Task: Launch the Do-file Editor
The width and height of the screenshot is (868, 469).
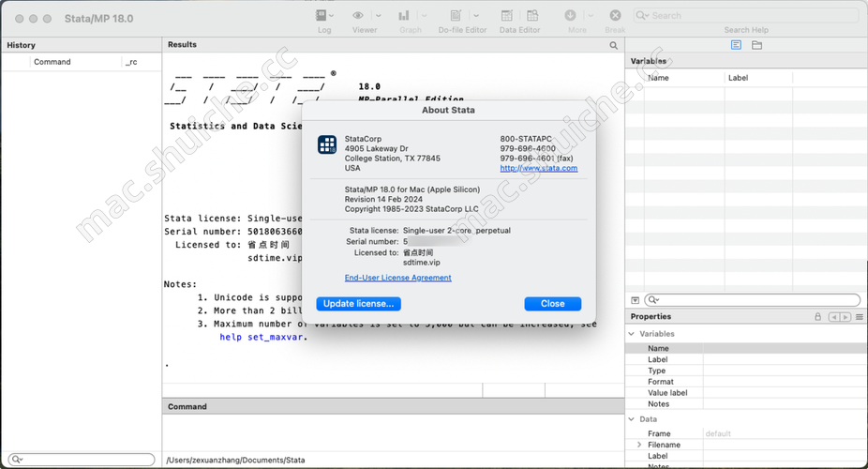Action: (456, 16)
